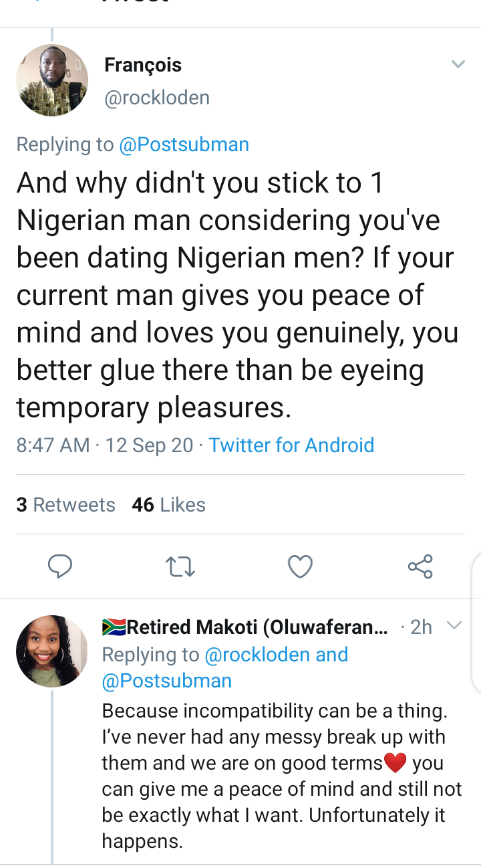
Task: Open the reply starting "Because incompatibility can be"
Action: click(281, 776)
